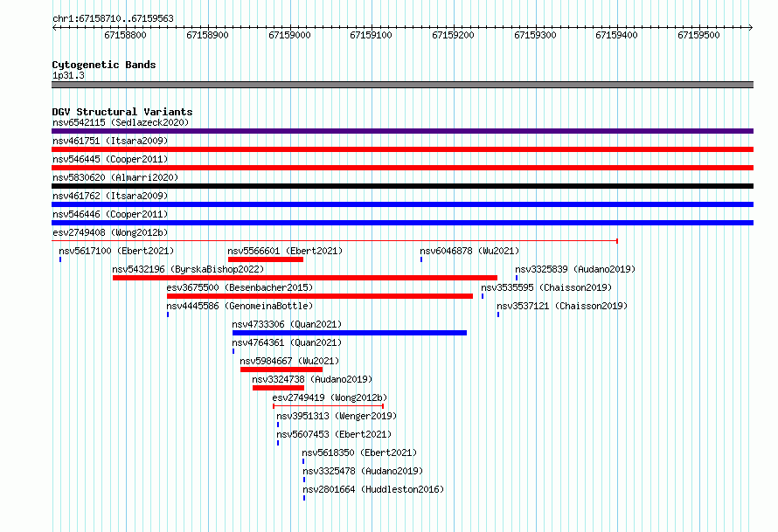Open nsv546445 (Cooper2011) variant label
This screenshot has width=778, height=532.
click(x=110, y=159)
